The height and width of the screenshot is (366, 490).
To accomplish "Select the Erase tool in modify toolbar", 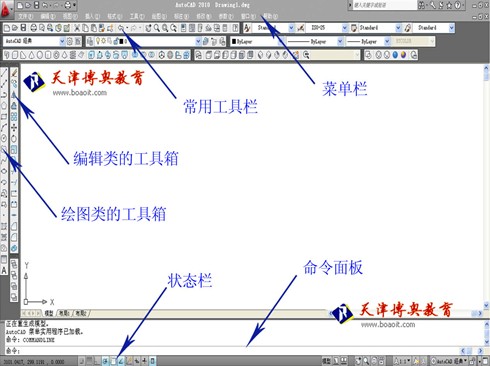I will pyautogui.click(x=14, y=72).
